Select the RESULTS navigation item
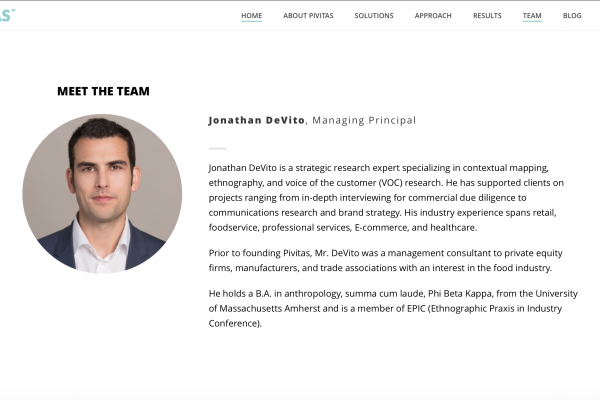600x400 pixels. pyautogui.click(x=487, y=16)
